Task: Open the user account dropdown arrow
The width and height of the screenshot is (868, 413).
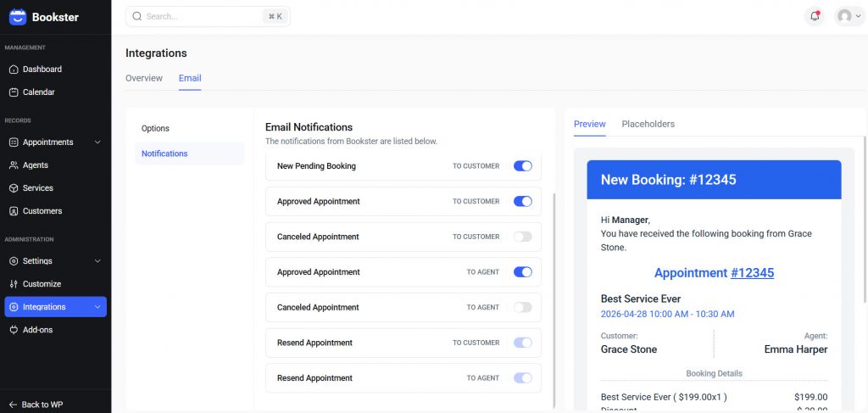Action: [858, 17]
